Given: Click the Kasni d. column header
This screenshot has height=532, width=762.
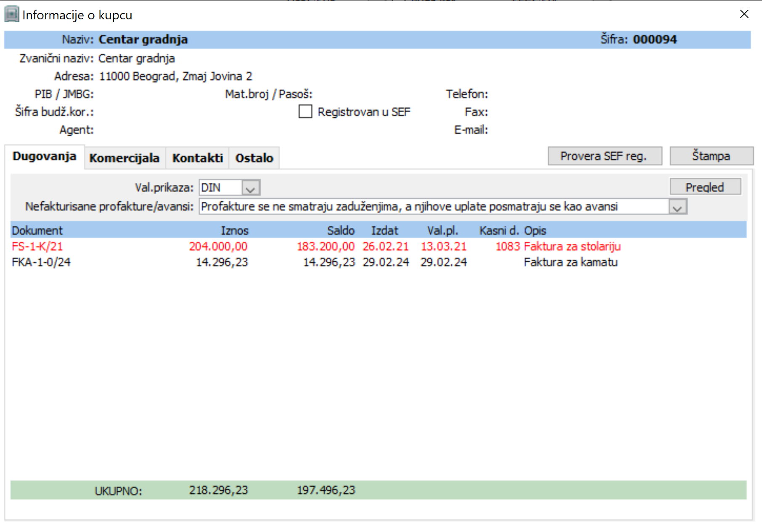Looking at the screenshot, I should coord(499,231).
